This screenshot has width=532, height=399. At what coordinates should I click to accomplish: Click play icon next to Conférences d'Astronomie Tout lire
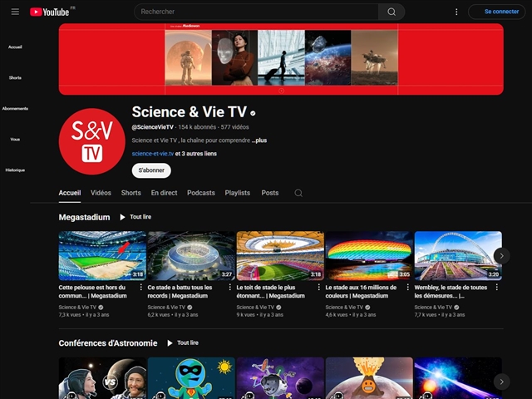click(x=170, y=343)
